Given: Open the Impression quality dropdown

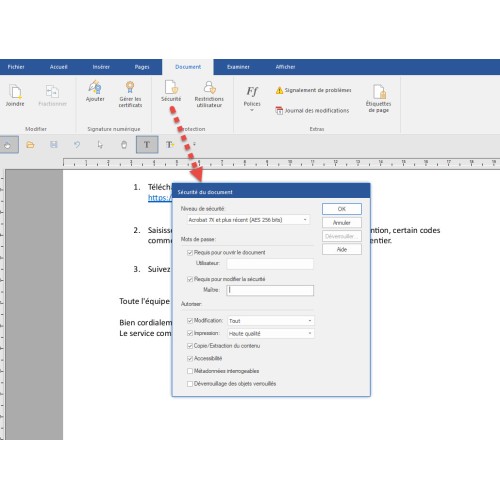Looking at the screenshot, I should click(x=271, y=333).
